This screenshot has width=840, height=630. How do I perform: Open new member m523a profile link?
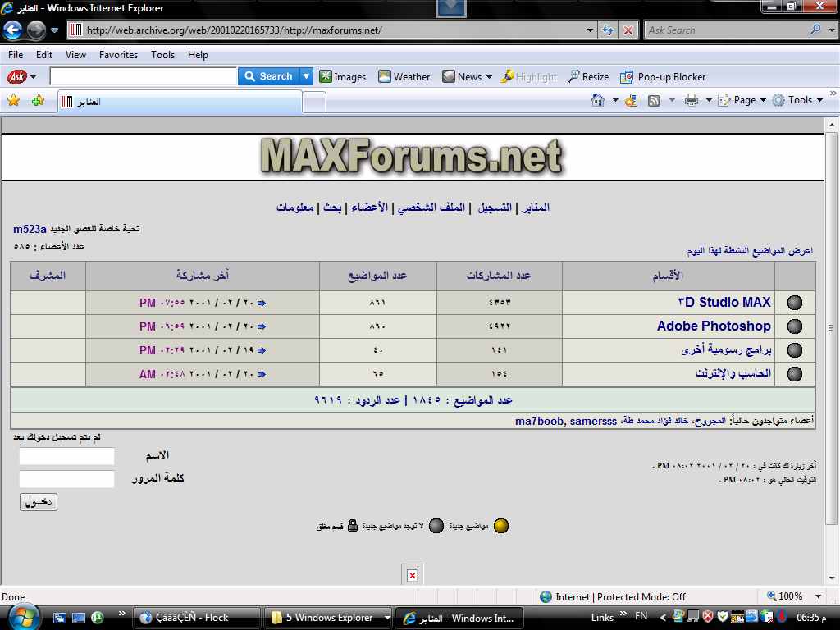point(30,230)
